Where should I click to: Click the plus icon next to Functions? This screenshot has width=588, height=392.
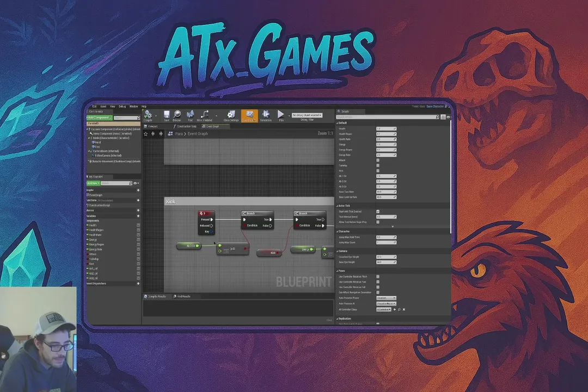[x=138, y=200]
